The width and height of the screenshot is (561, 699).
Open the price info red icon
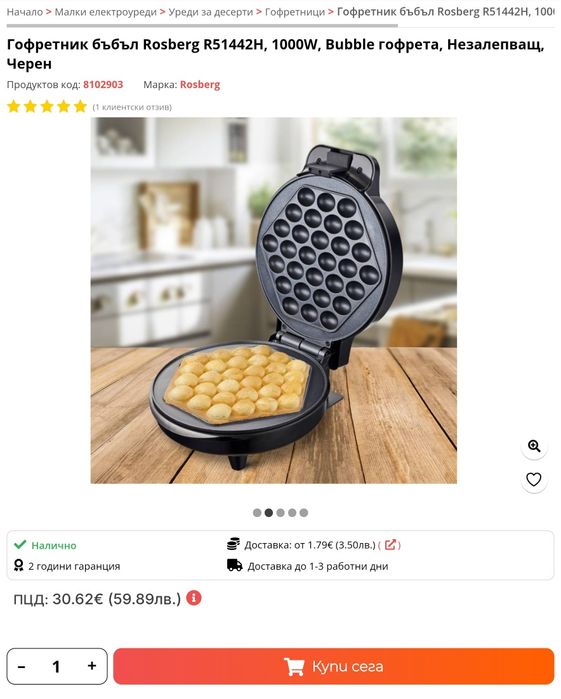194,598
